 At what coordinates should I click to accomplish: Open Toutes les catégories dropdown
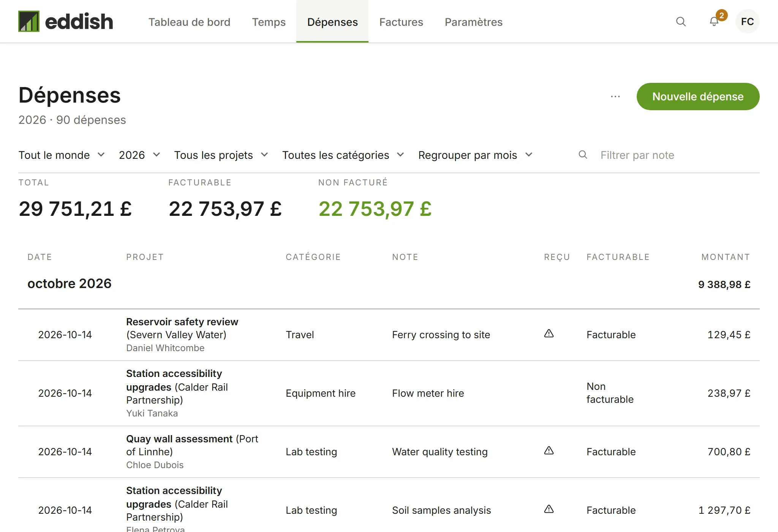(343, 155)
